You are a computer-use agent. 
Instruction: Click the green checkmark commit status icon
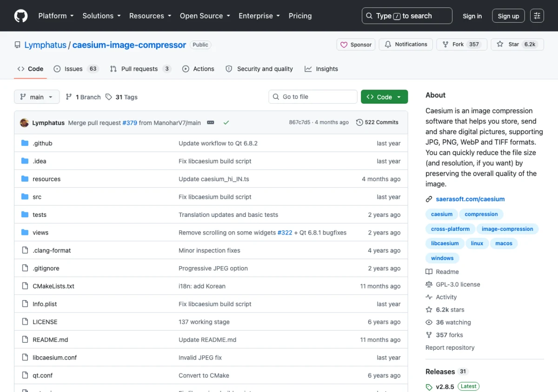pyautogui.click(x=226, y=123)
